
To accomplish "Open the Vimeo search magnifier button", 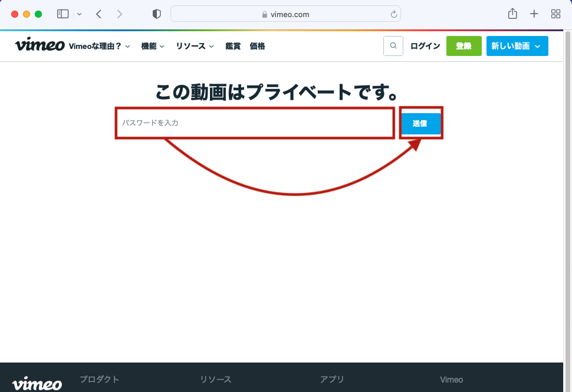I will point(393,46).
